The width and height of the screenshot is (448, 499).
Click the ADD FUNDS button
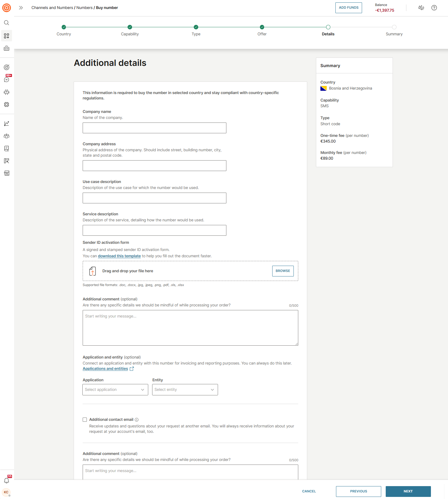coord(349,8)
